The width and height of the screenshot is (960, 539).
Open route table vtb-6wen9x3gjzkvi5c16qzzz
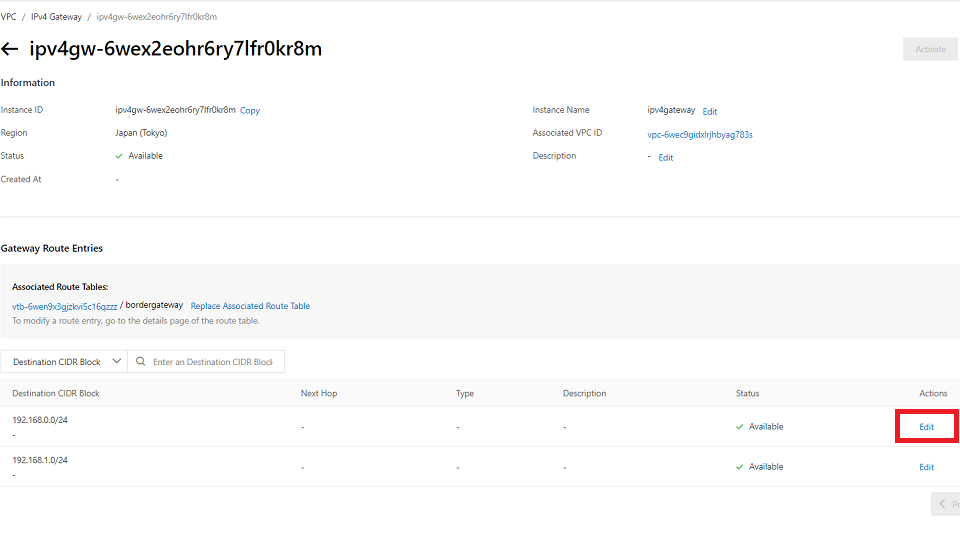(x=65, y=306)
